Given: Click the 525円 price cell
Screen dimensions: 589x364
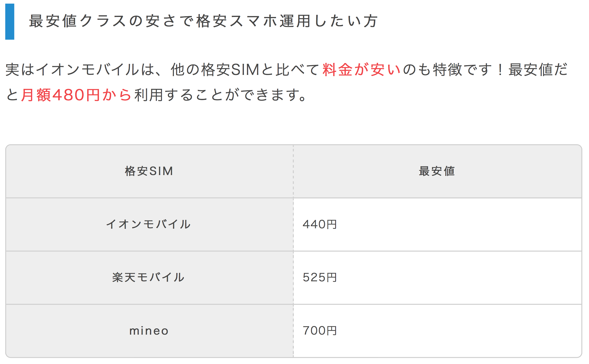Looking at the screenshot, I should click(437, 278).
